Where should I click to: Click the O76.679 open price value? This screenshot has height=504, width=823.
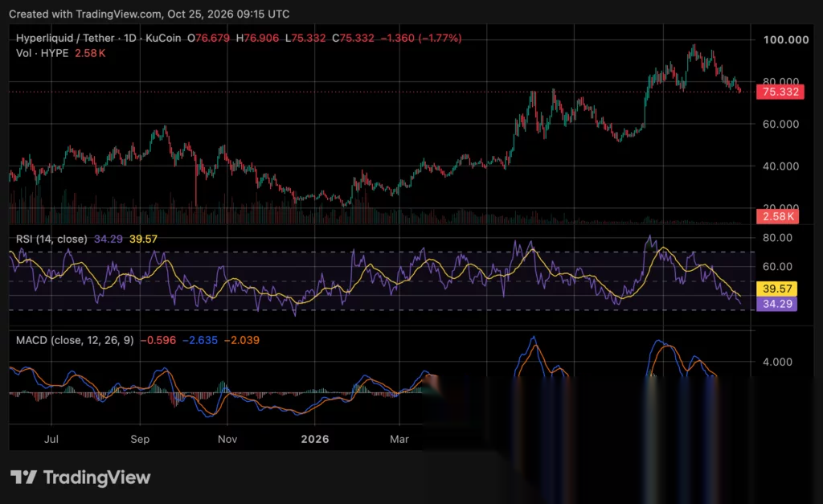tap(208, 39)
